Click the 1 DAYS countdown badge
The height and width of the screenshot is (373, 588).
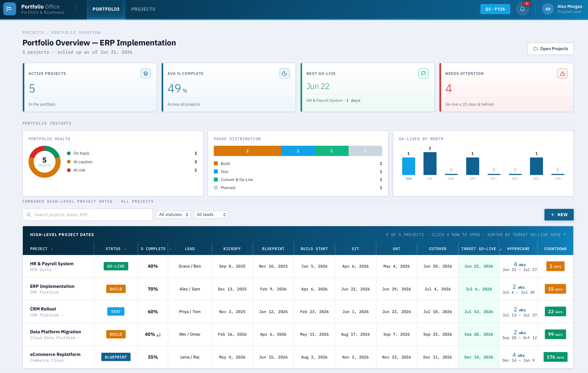555,266
